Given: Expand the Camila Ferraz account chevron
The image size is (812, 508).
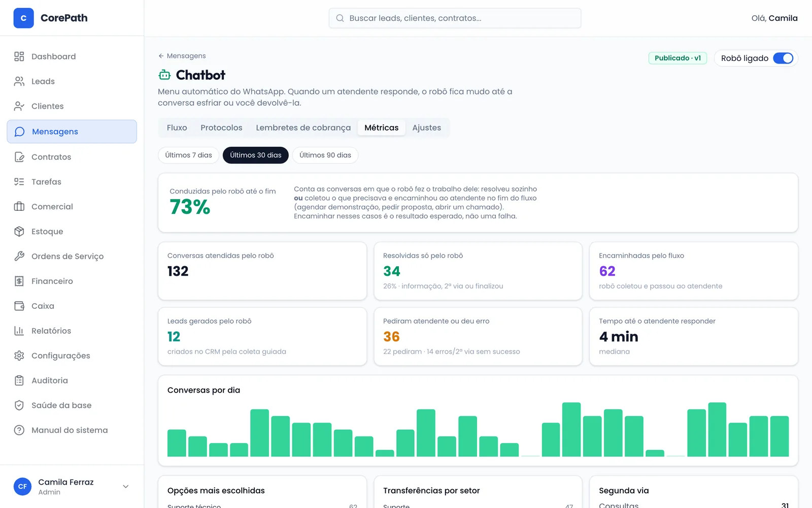Looking at the screenshot, I should [x=126, y=487].
